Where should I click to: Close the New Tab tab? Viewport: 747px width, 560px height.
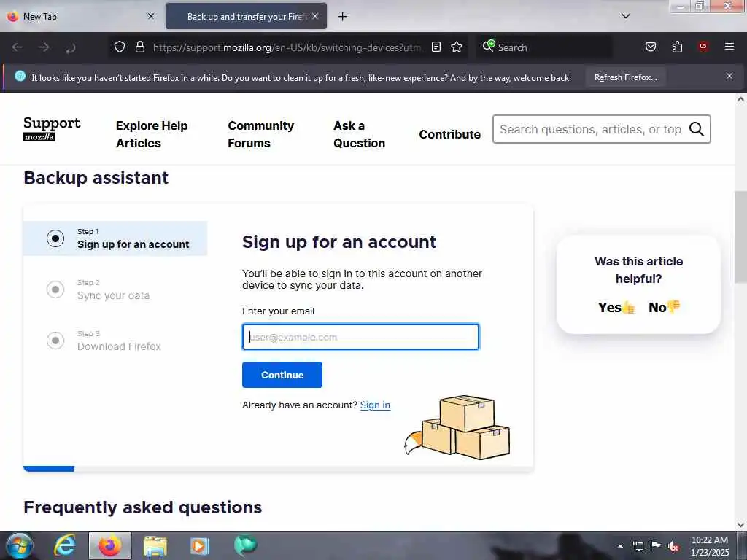(x=150, y=16)
